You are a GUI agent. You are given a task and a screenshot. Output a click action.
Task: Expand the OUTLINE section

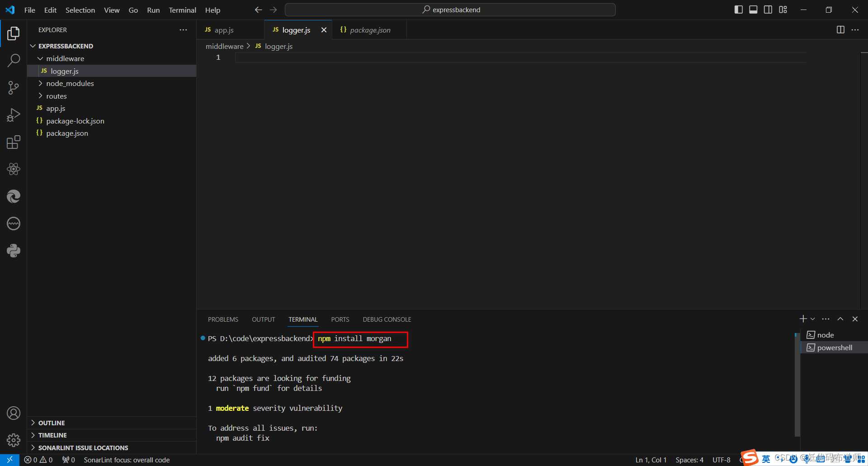click(x=52, y=423)
